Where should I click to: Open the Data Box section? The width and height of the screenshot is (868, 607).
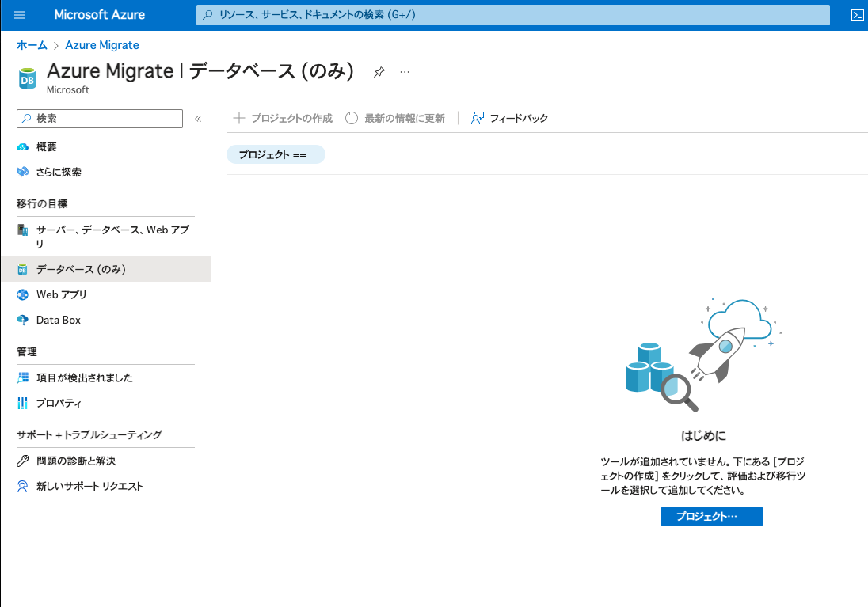[x=58, y=320]
